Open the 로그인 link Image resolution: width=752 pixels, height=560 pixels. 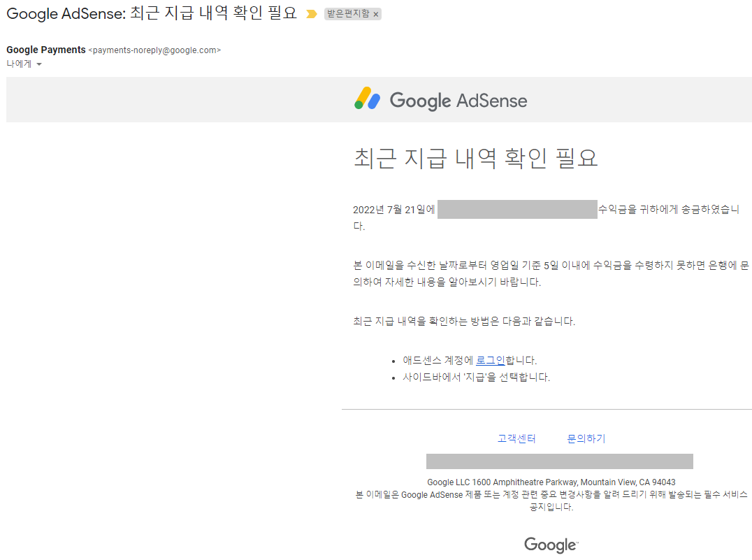point(490,360)
